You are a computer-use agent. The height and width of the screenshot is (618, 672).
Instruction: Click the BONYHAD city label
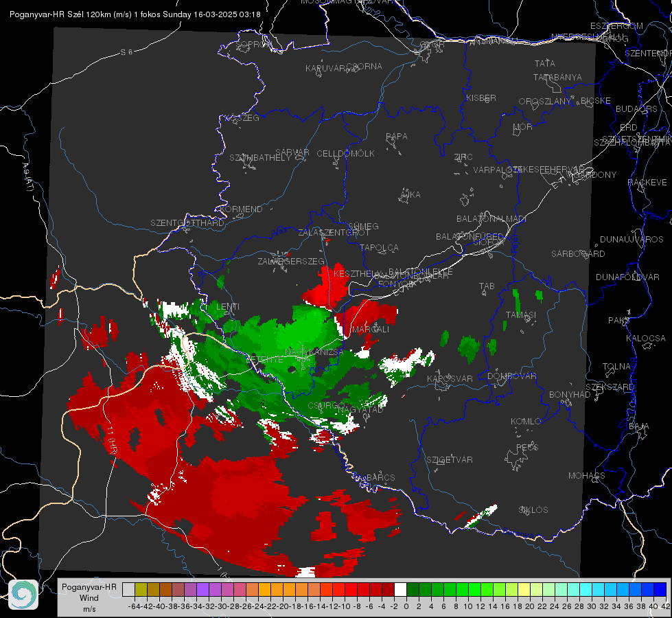[x=570, y=395]
